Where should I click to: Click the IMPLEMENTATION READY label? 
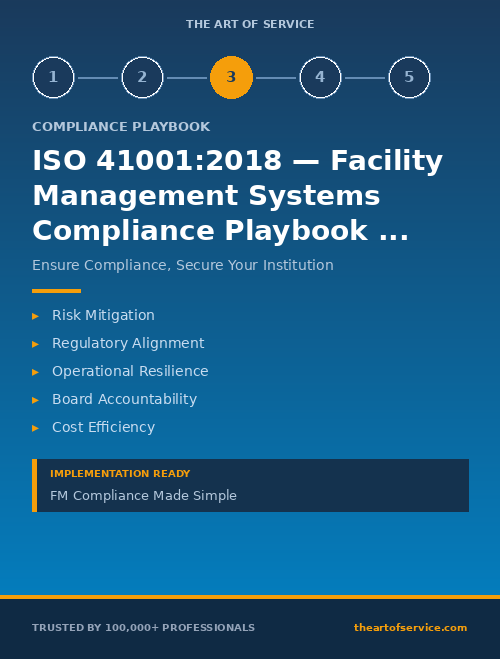click(x=120, y=474)
